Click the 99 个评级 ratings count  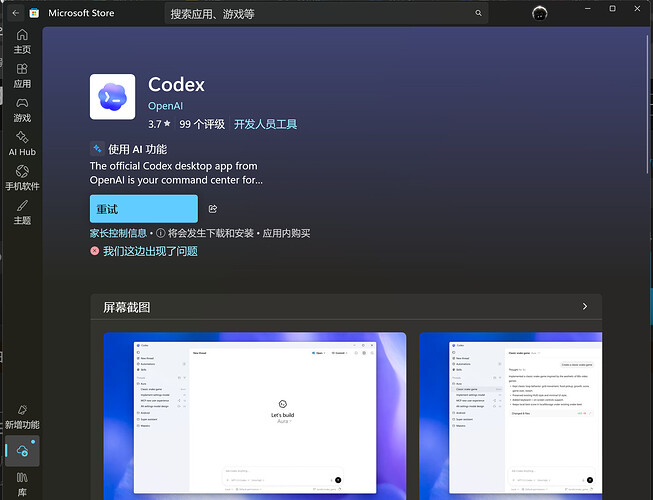tap(202, 124)
